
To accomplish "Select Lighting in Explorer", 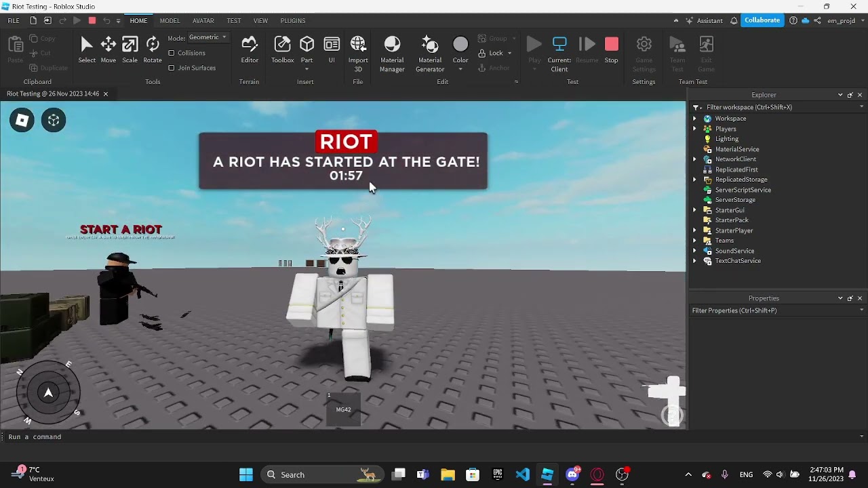I will click(x=727, y=139).
